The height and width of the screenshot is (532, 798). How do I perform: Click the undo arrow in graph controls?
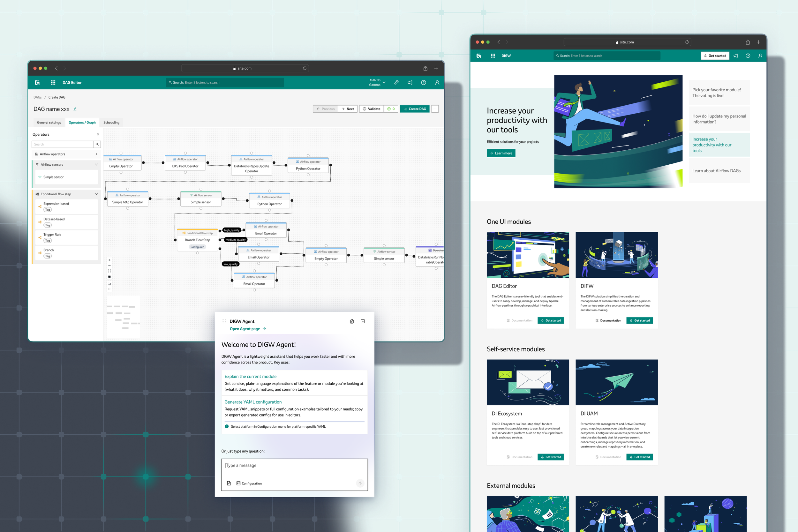[109, 283]
